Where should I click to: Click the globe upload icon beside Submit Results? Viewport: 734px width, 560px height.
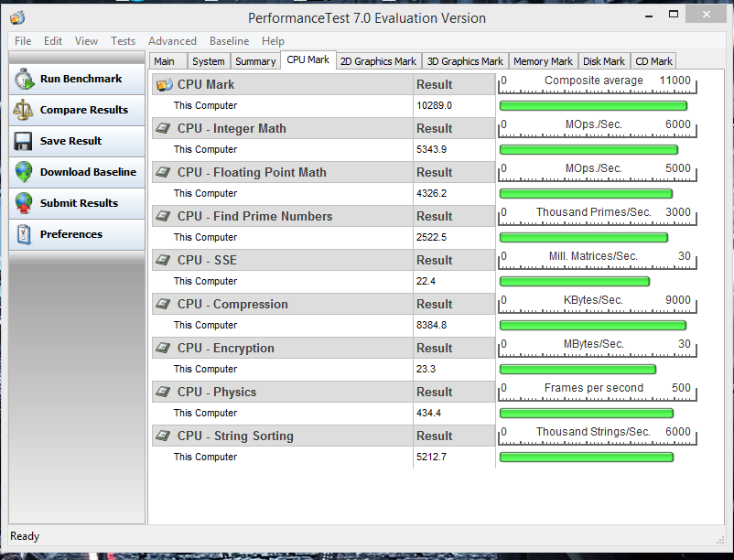point(24,203)
